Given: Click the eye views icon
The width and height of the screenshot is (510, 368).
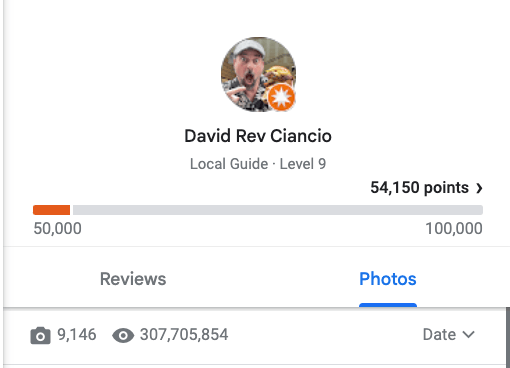Looking at the screenshot, I should [x=123, y=335].
